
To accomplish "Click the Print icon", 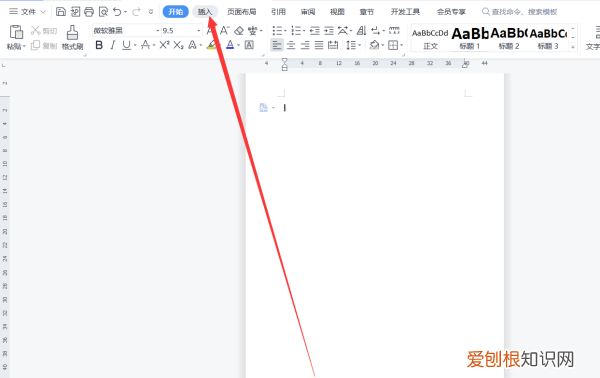I will [89, 11].
